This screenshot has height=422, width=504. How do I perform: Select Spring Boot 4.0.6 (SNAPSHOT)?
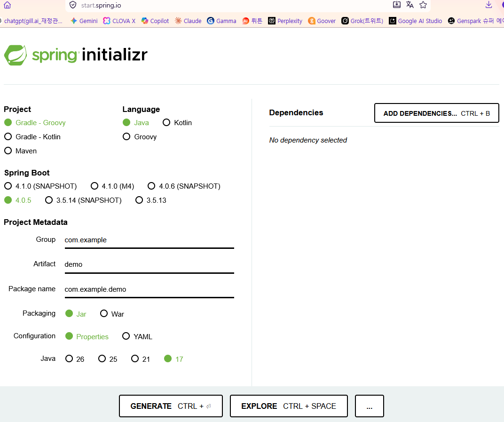(184, 186)
